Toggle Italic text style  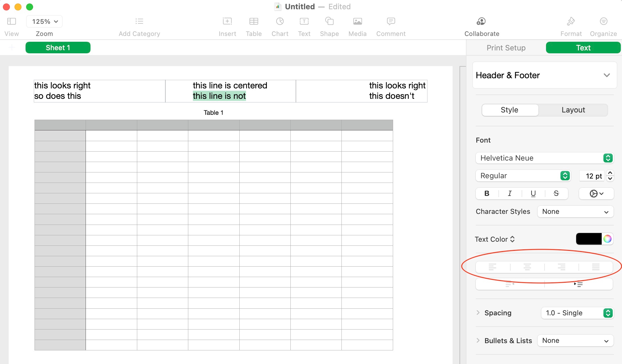pos(510,194)
